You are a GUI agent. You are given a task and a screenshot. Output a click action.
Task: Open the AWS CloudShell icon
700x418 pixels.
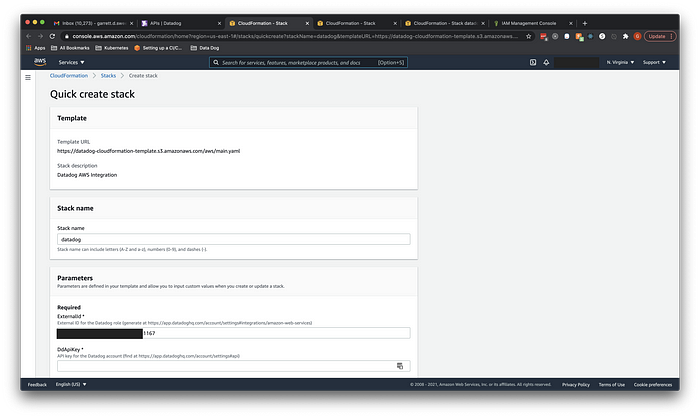click(533, 63)
